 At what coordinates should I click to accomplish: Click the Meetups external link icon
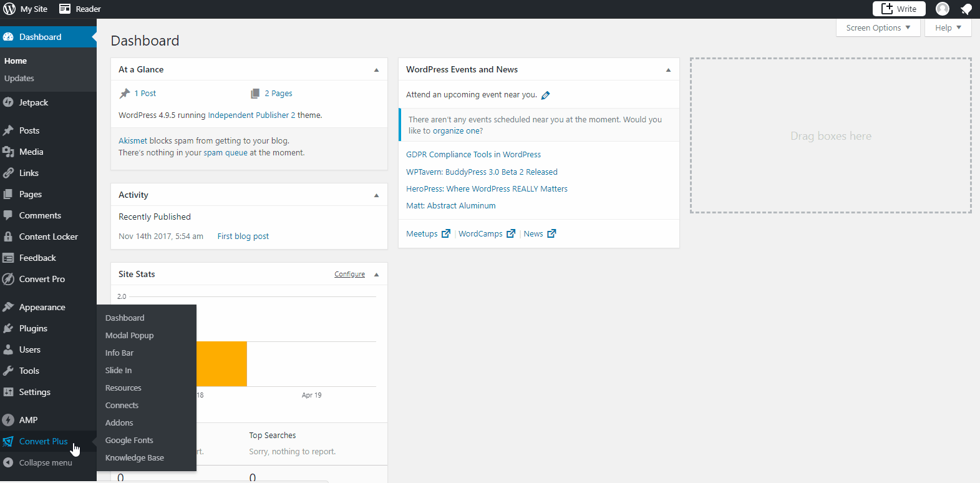click(446, 233)
